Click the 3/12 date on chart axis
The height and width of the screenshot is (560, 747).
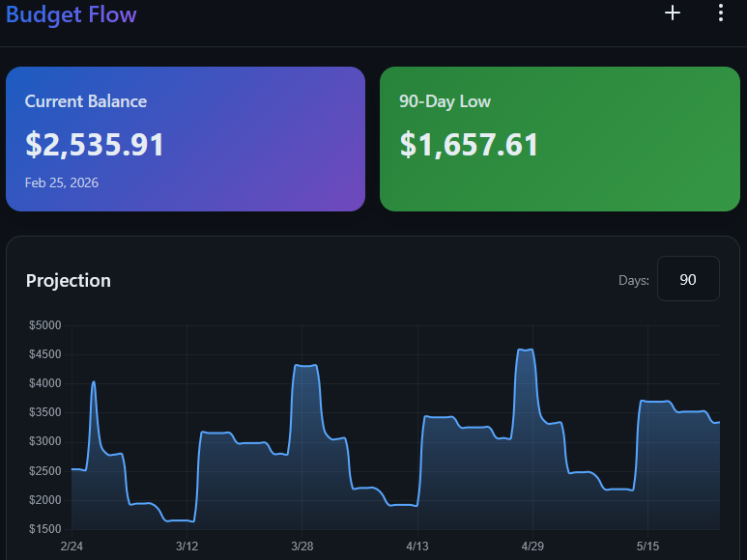coord(187,546)
